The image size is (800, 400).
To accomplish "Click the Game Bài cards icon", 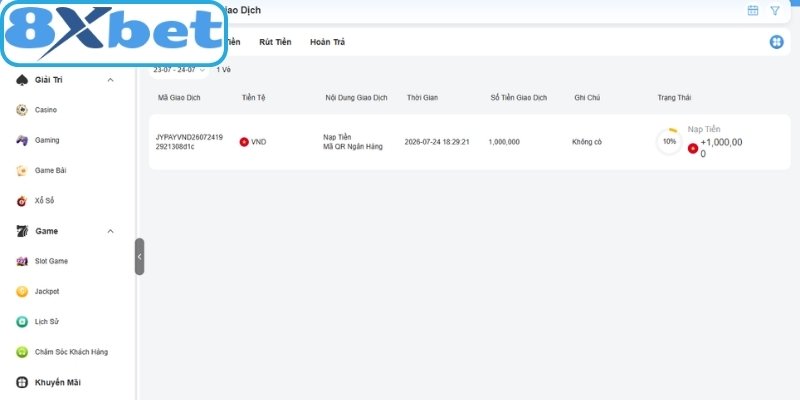I will [x=21, y=171].
